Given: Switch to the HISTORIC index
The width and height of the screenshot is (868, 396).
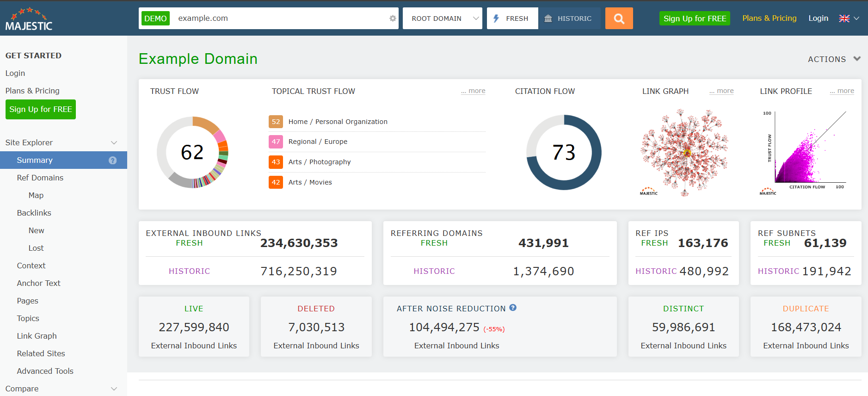Looking at the screenshot, I should 569,19.
